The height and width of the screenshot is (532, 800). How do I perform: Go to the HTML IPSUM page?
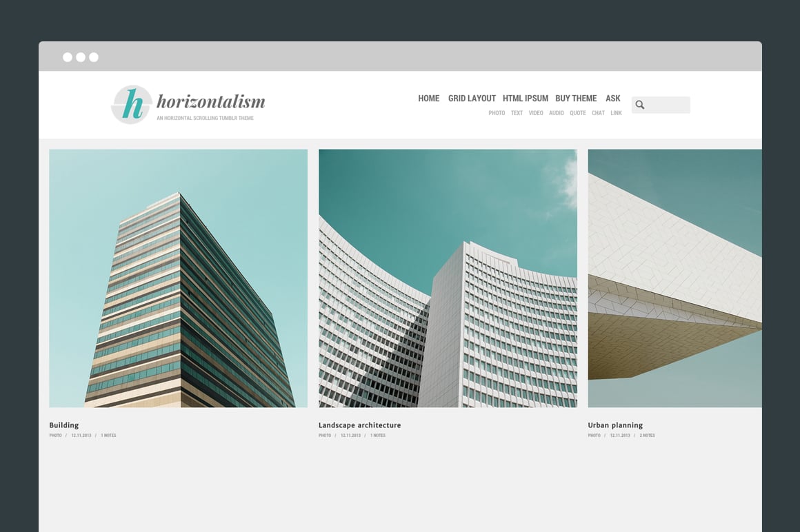[526, 99]
